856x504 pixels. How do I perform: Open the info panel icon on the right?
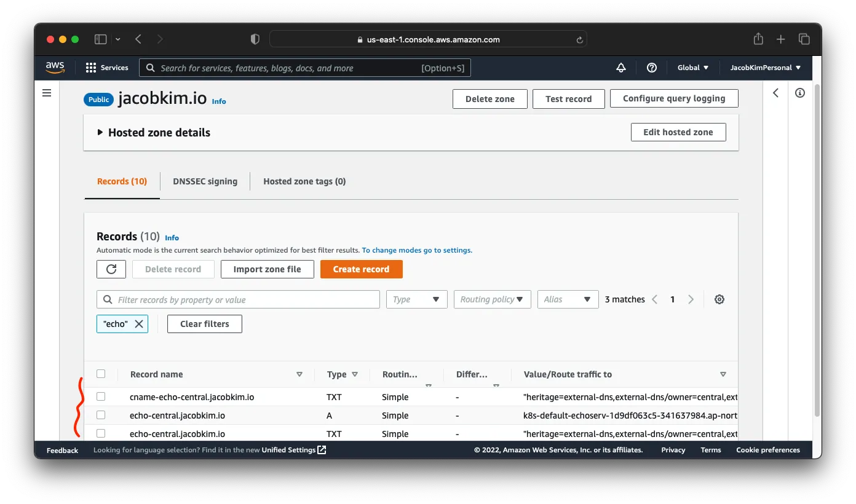tap(800, 92)
